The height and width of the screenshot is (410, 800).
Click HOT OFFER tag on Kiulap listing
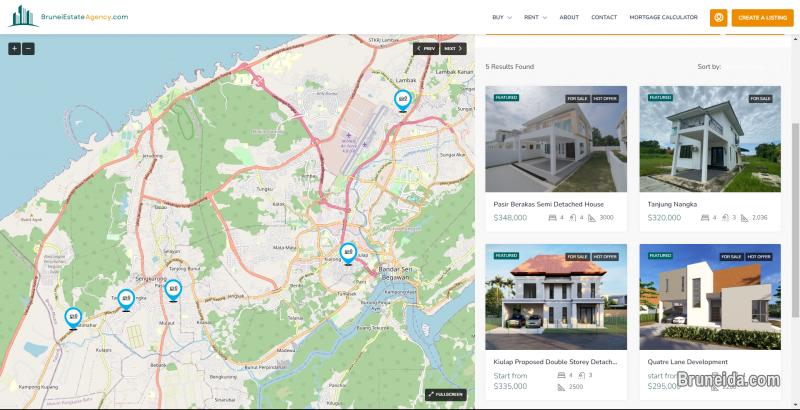coord(605,257)
